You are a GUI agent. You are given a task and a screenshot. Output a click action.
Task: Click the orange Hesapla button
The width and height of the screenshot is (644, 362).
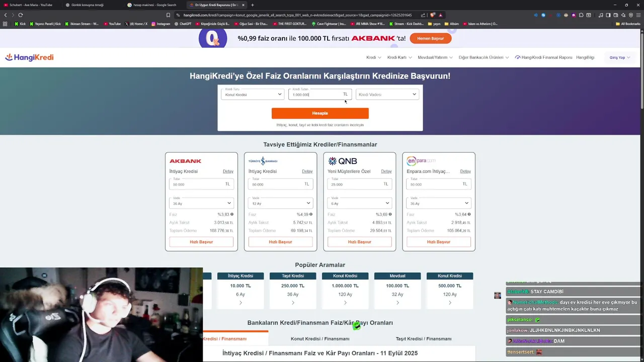point(320,113)
